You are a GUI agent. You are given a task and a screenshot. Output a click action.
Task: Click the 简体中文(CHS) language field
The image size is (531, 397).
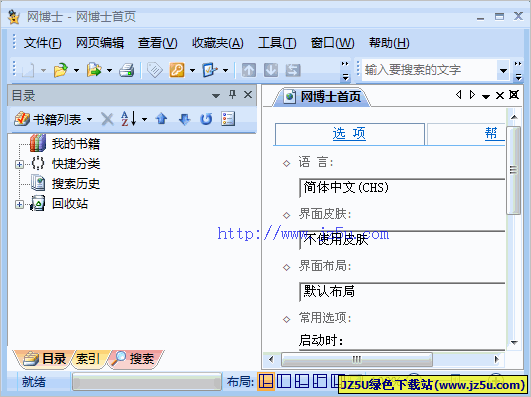(x=402, y=188)
